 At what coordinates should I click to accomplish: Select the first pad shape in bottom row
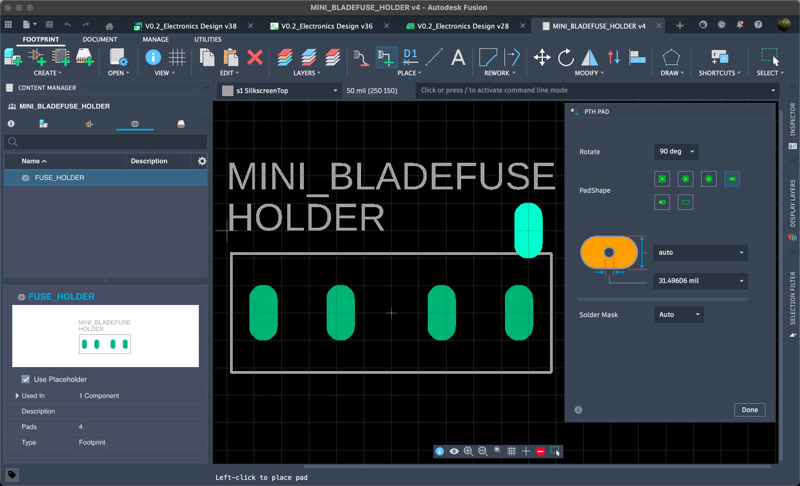point(662,202)
